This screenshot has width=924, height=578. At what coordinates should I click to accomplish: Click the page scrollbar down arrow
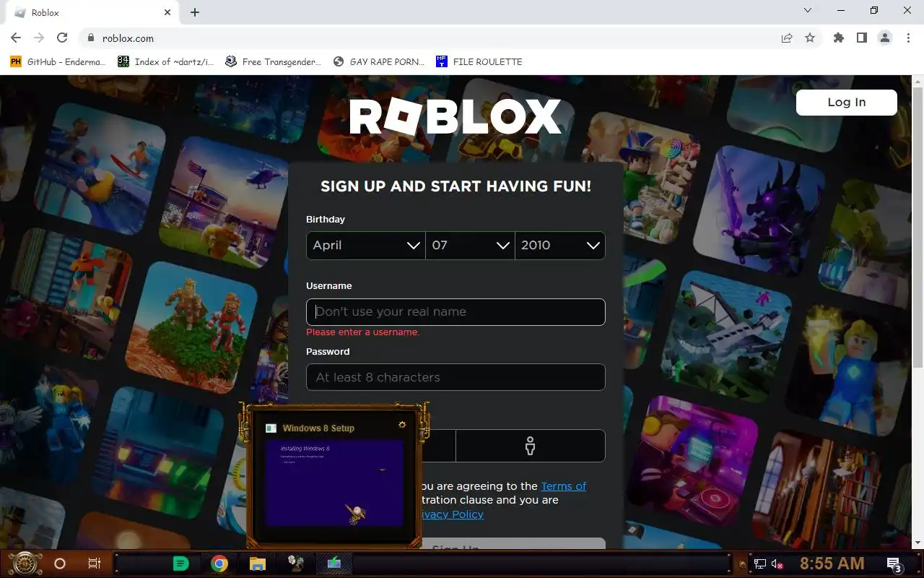(918, 543)
